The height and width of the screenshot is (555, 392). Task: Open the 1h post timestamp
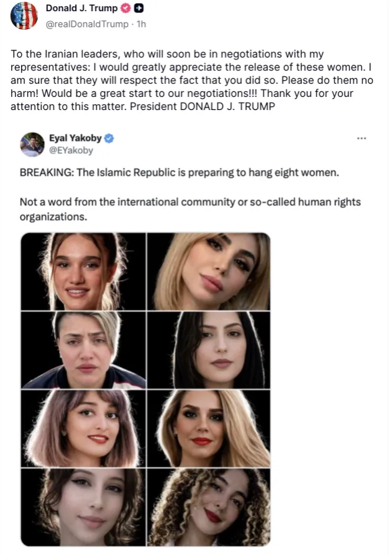click(x=141, y=24)
